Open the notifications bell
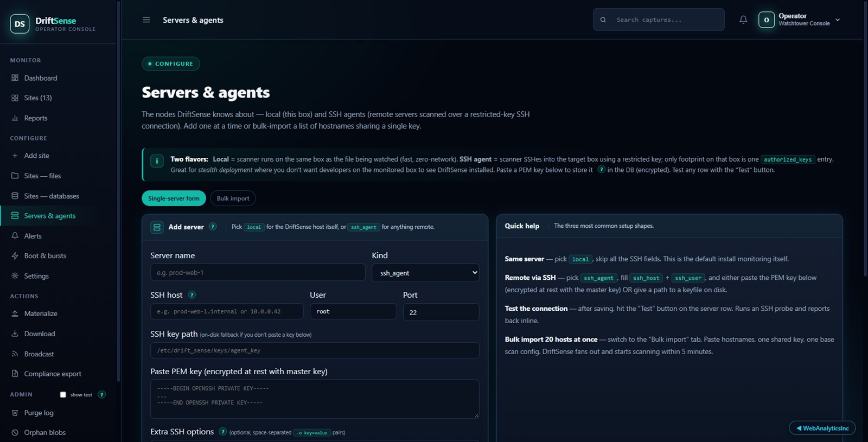Image resolution: width=868 pixels, height=442 pixels. [x=743, y=20]
